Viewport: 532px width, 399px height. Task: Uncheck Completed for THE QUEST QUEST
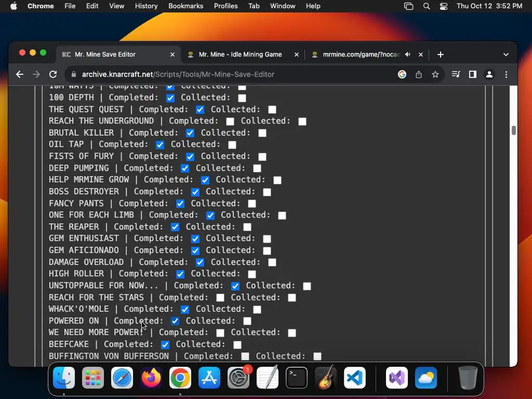coord(200,110)
